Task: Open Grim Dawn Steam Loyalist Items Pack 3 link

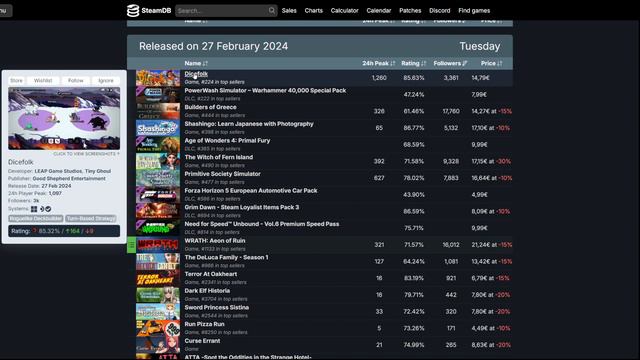Action: click(242, 208)
